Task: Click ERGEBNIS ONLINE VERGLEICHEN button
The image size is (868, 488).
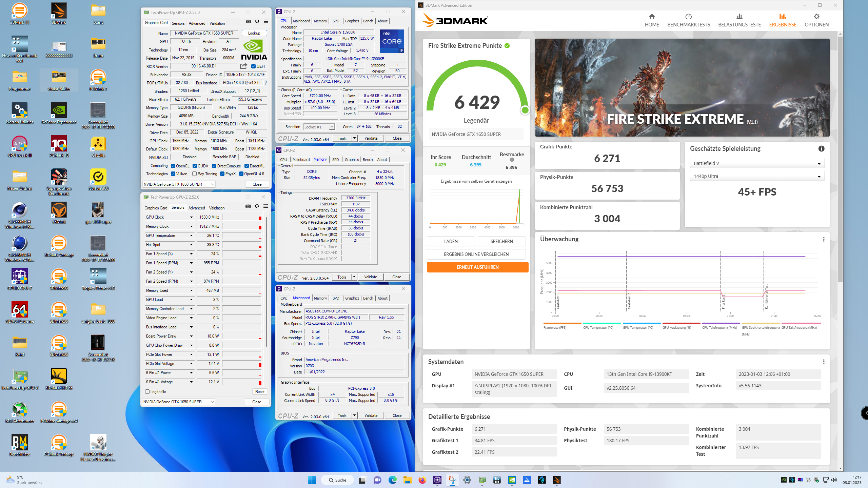Action: point(476,254)
